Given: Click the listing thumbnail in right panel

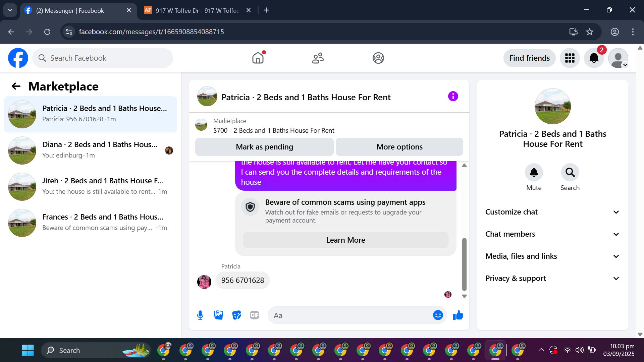Looking at the screenshot, I should [x=552, y=106].
